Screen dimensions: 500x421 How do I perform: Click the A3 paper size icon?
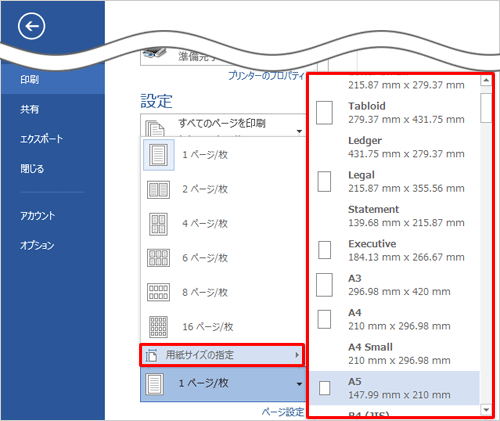pos(324,285)
